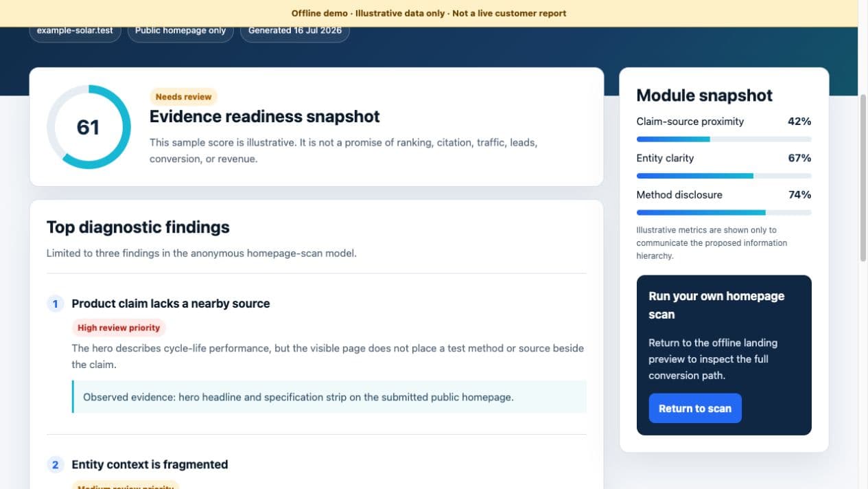Viewport: 868px width, 489px height.
Task: Click the Needs review badge
Action: tap(183, 97)
